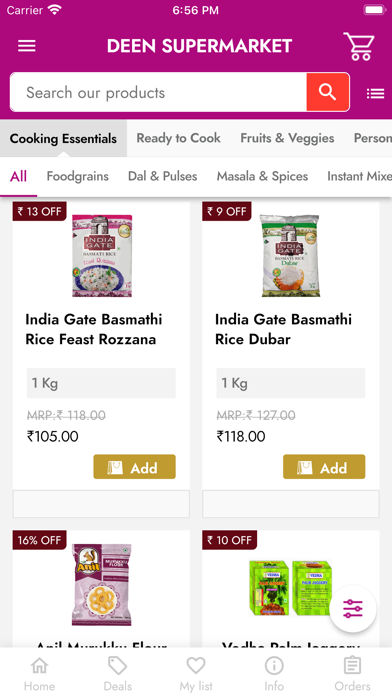This screenshot has width=392, height=696.
Task: Select the Masala & Spices subcategory
Action: tap(262, 176)
